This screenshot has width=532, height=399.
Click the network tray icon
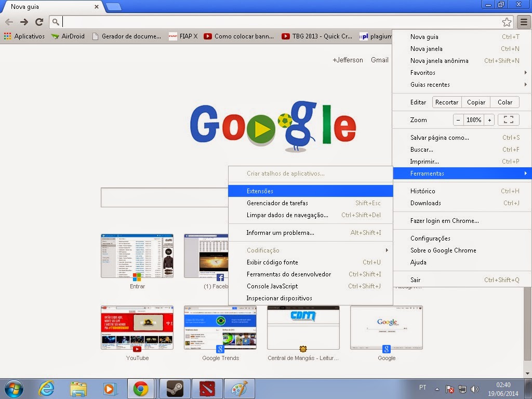click(x=462, y=389)
